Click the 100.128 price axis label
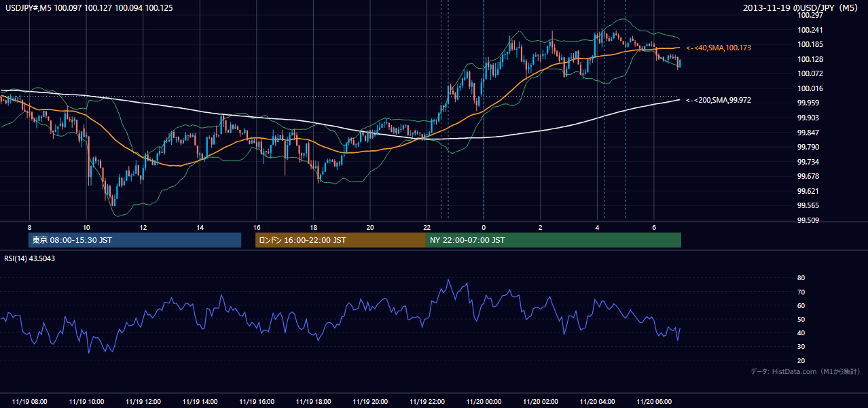Image resolution: width=868 pixels, height=408 pixels. (810, 59)
